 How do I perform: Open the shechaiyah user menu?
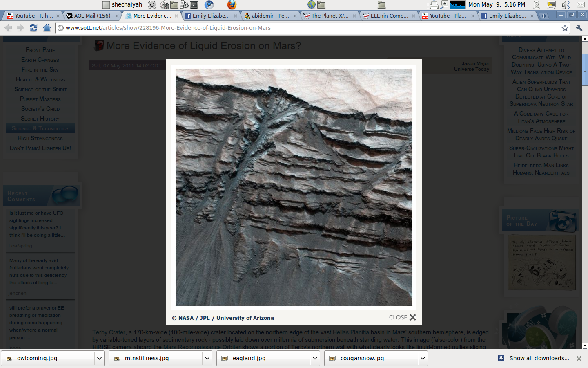pos(122,5)
